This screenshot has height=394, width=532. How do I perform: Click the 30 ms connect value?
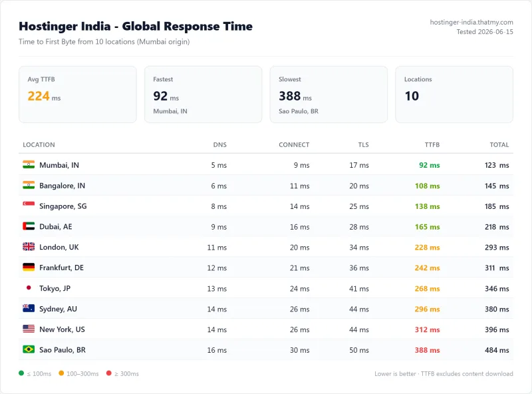(300, 350)
